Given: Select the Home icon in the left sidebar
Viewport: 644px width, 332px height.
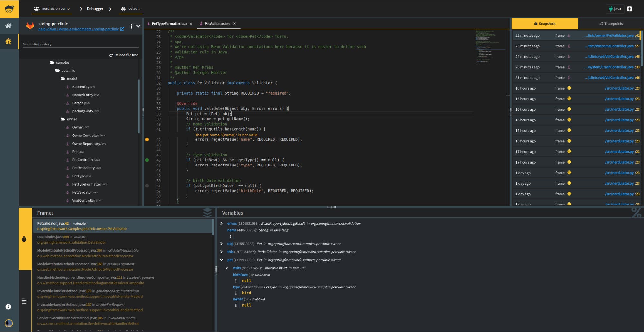Looking at the screenshot, I should point(9,26).
